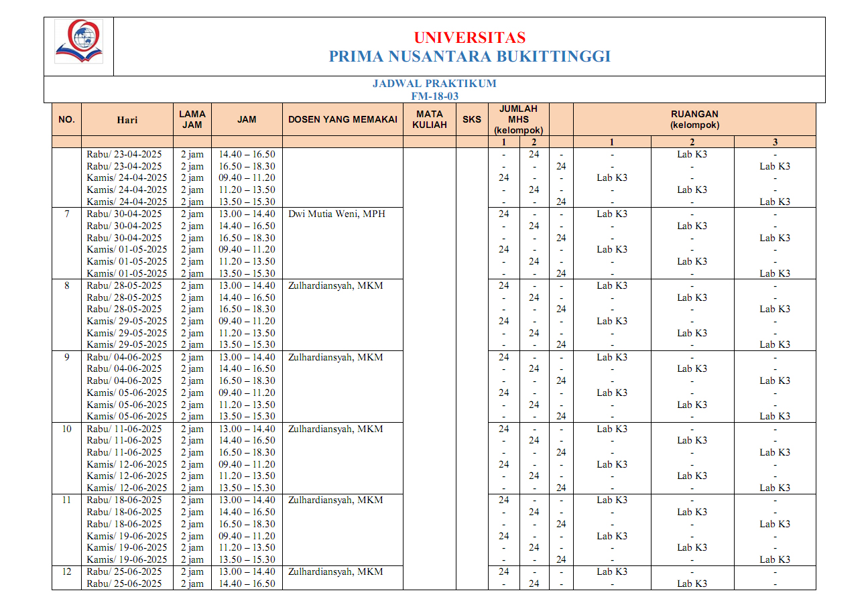Viewport: 868px width, 613px height.
Task: Click "Zulhardiansyah, MKM" in row number 11
Action: [336, 500]
